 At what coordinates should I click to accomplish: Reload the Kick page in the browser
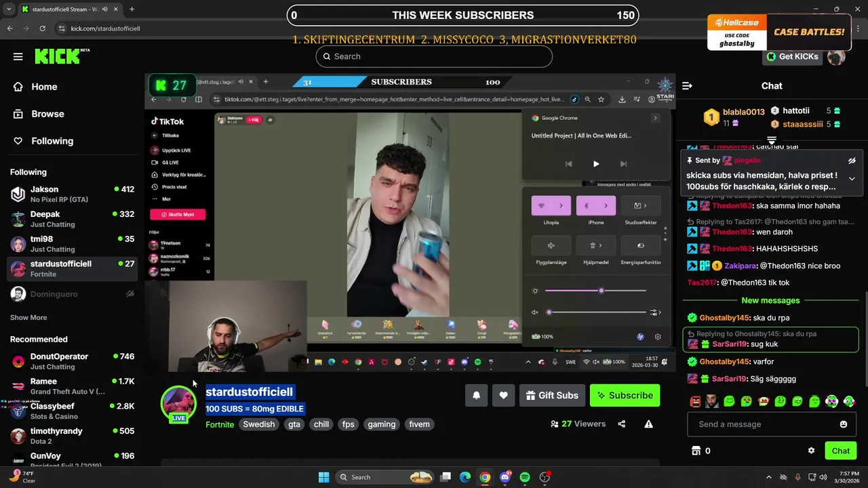click(x=42, y=28)
